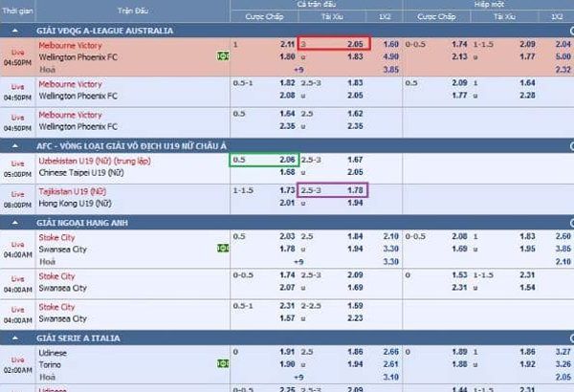Pick Stoke first-half draw odds 2.10
The image size is (574, 392).
tap(563, 262)
